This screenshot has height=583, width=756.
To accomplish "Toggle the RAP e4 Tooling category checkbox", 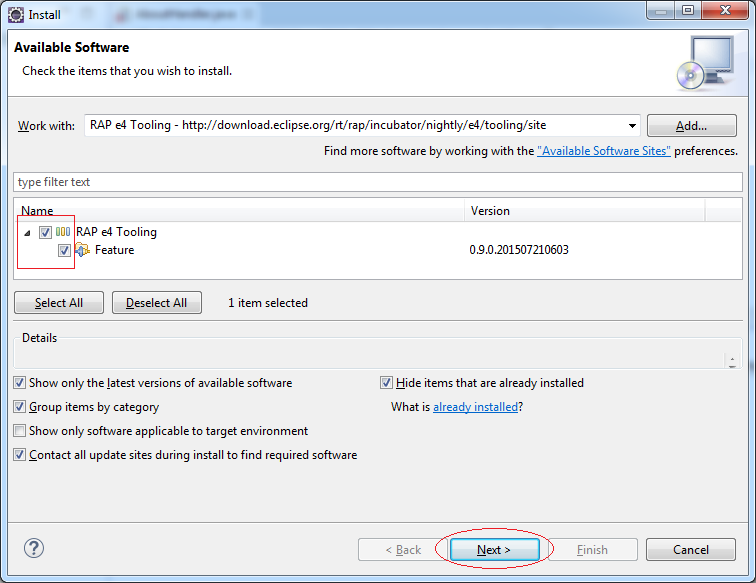I will 45,232.
